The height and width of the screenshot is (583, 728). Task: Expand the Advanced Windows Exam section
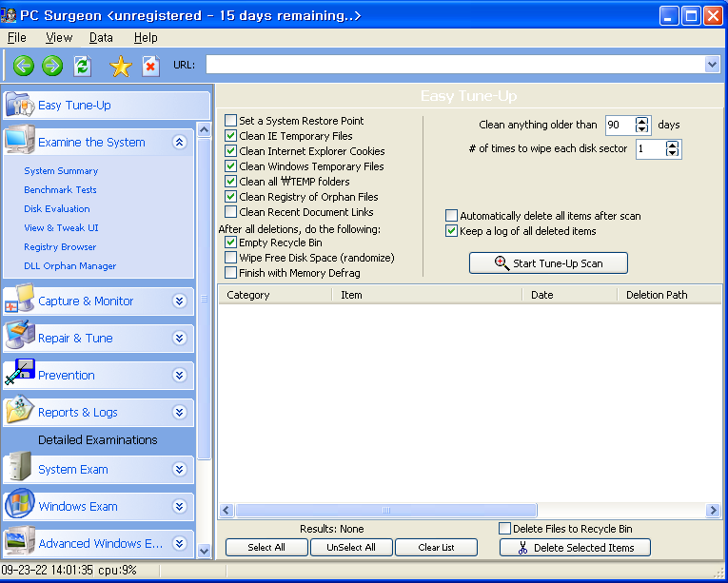[x=180, y=543]
